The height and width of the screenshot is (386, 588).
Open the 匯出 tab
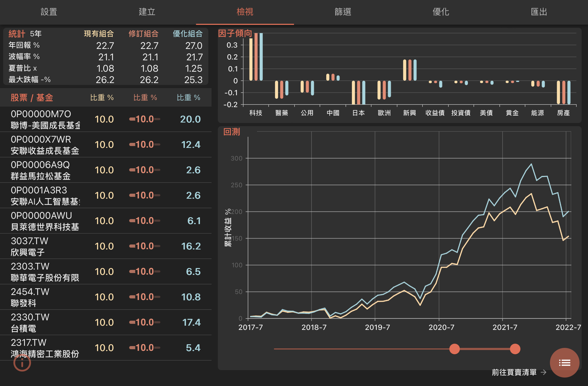point(539,12)
